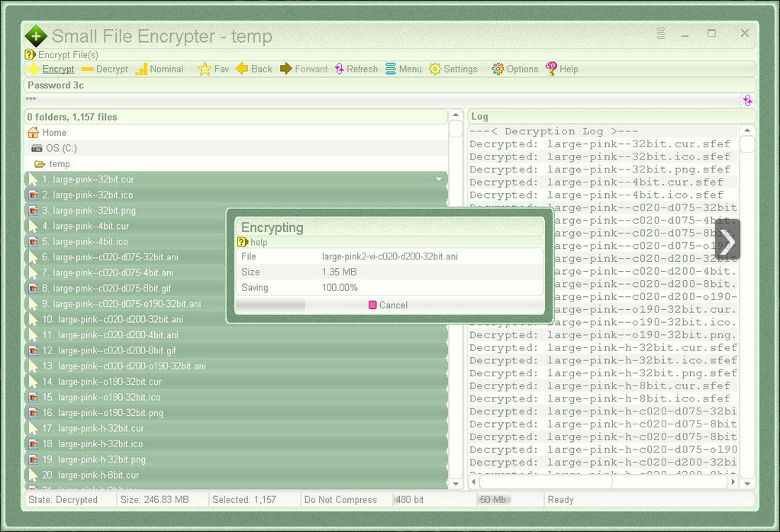Viewport: 780px width, 532px height.
Task: Click the File name value in dialog
Action: point(389,256)
